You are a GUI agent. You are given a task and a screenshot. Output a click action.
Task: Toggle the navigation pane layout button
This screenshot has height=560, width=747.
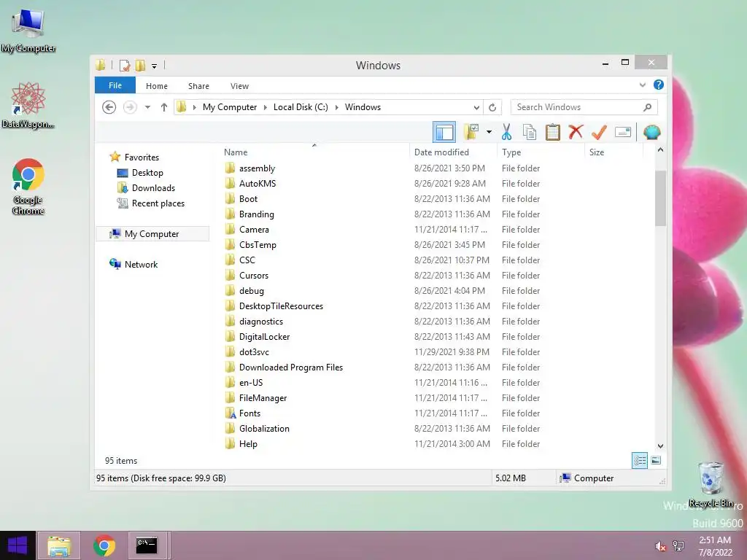[x=444, y=132]
